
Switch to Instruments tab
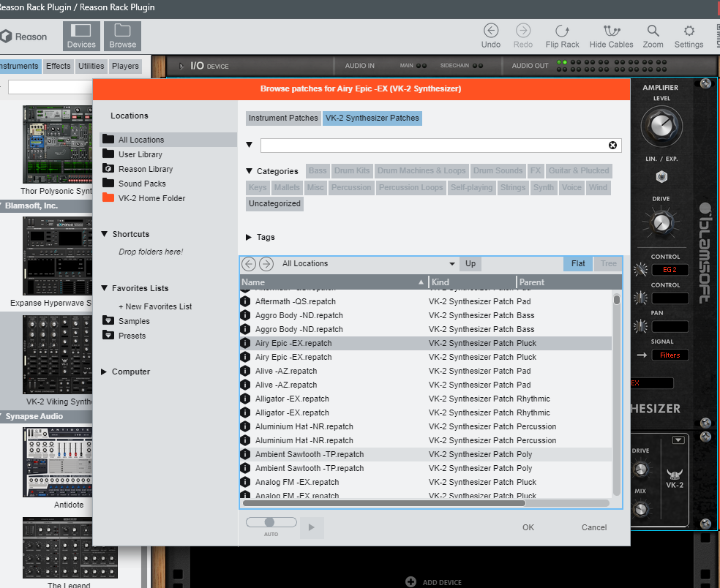click(19, 66)
